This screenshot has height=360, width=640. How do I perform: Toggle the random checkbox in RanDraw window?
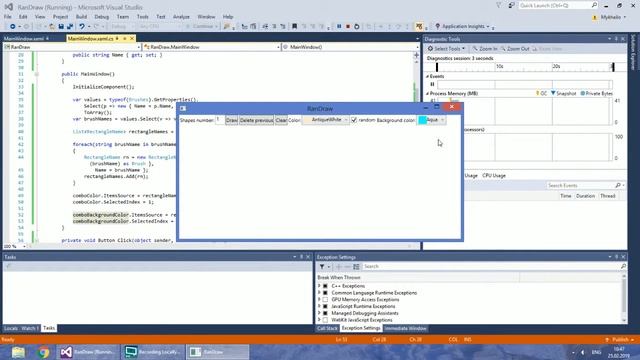[x=354, y=120]
